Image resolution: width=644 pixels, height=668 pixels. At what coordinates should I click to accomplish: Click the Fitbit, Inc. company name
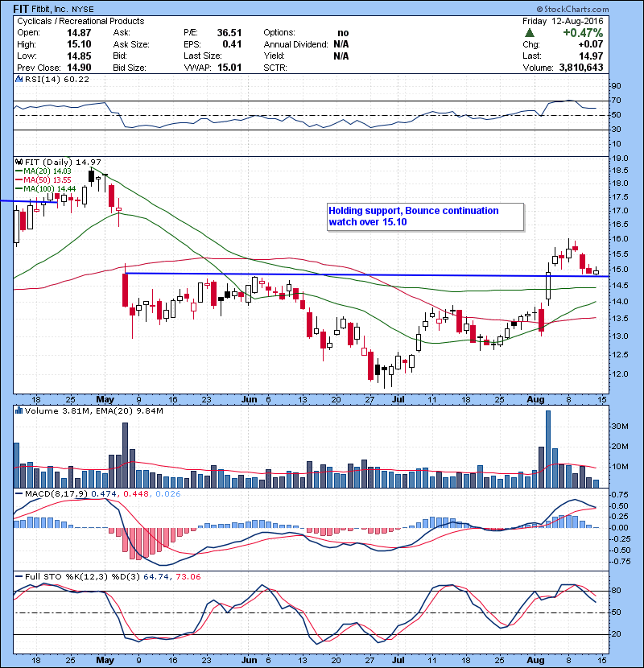tap(50, 9)
